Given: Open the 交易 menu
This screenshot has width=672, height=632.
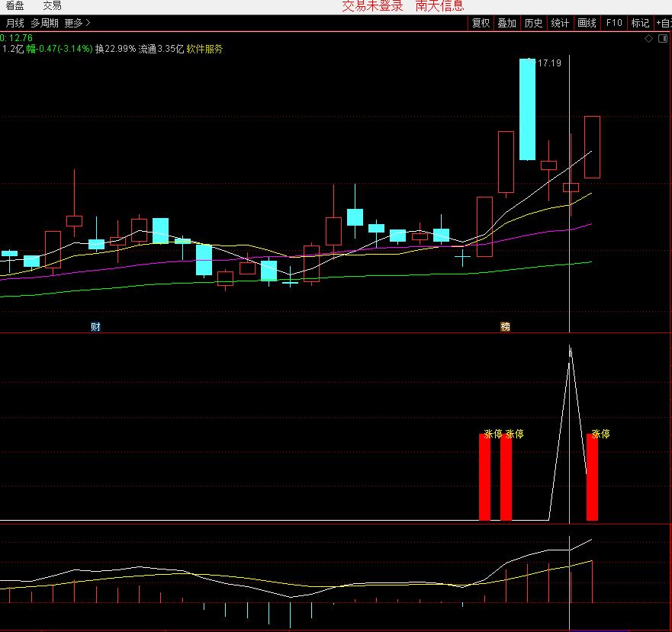Looking at the screenshot, I should (52, 6).
